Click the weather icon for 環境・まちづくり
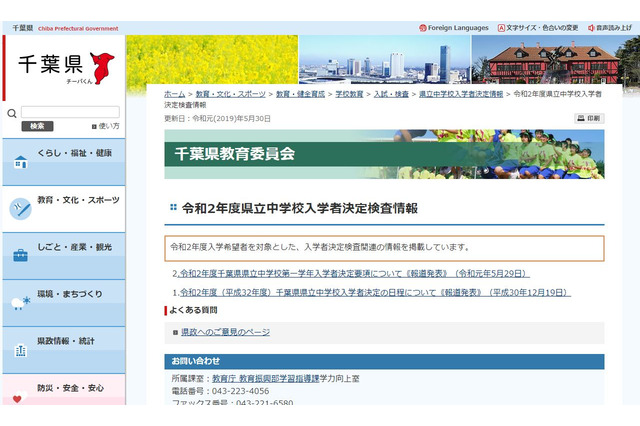 (x=20, y=303)
